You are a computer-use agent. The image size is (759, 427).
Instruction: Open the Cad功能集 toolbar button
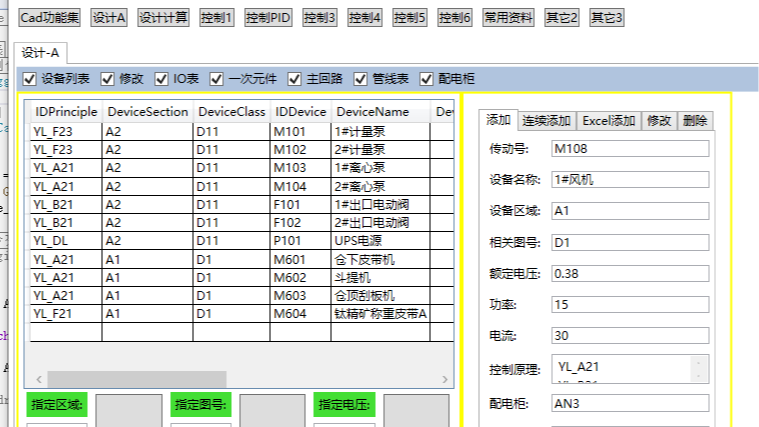coord(49,18)
